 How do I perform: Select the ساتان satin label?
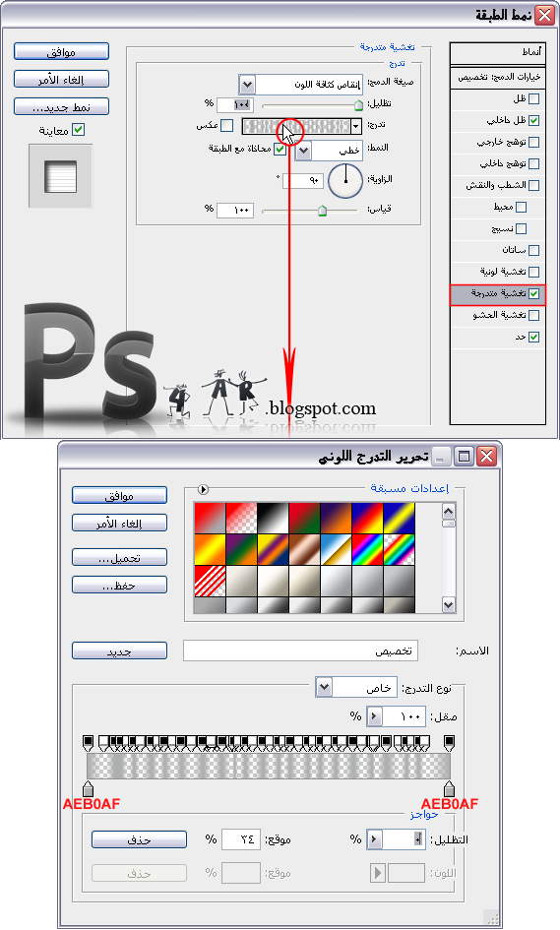tap(514, 250)
